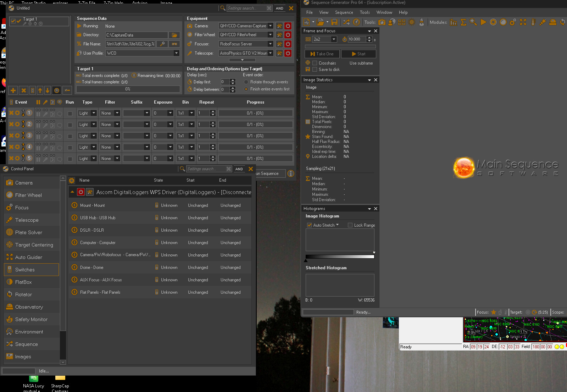Open the Image Statistics sigma module
This screenshot has width=567, height=392.
[x=463, y=22]
